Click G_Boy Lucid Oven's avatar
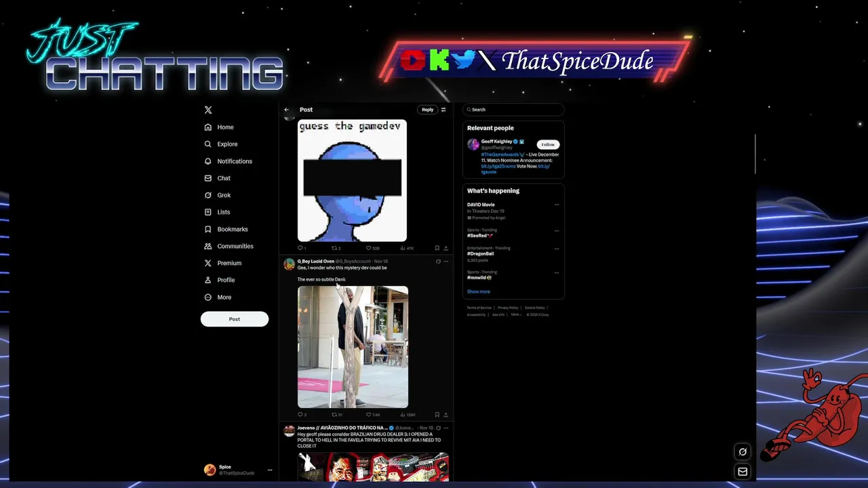Image resolution: width=868 pixels, height=488 pixels. [289, 264]
